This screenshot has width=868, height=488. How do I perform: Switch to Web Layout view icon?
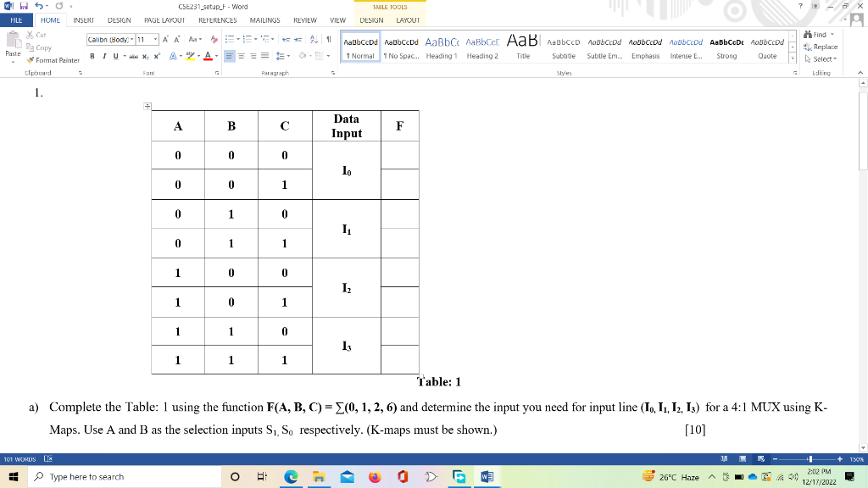761,458
